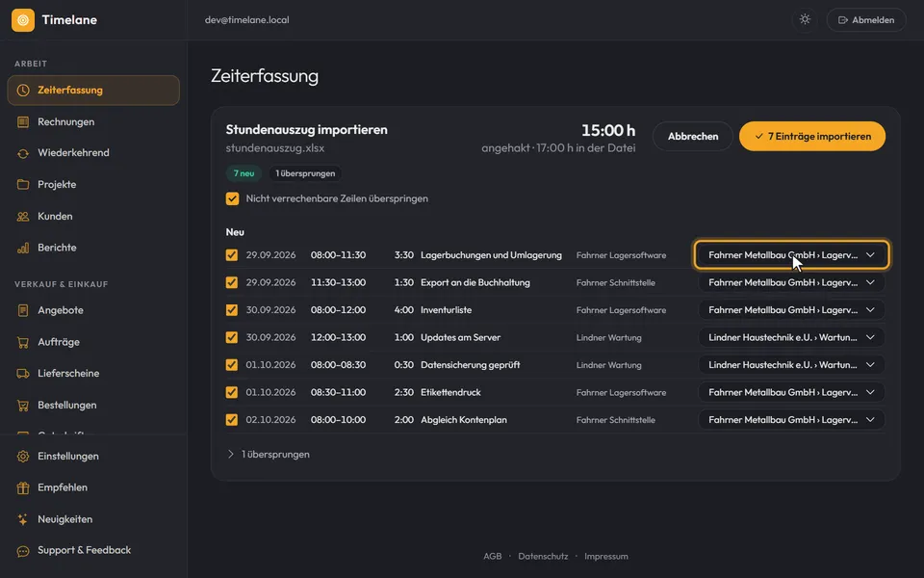Open the Datenschutz footer link
This screenshot has width=924, height=578.
(543, 556)
